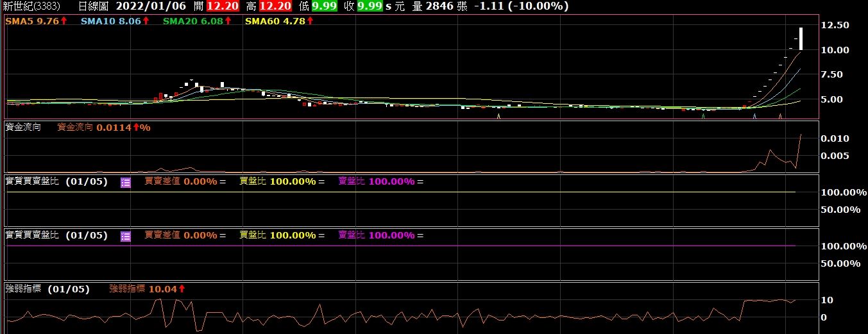Click the 資金流向 0.0114% indicator value
Viewport: 868px width, 334px height.
(x=104, y=128)
